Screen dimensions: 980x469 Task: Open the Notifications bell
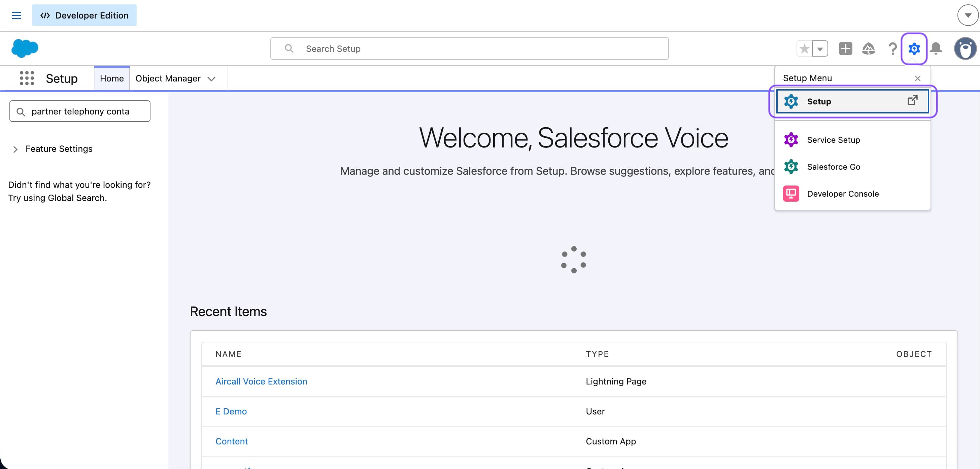(x=936, y=49)
